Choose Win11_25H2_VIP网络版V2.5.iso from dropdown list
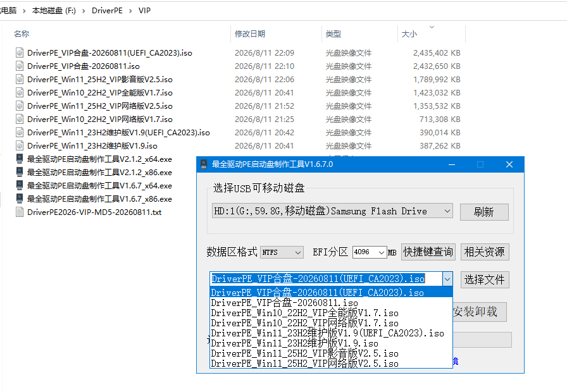The height and width of the screenshot is (392, 567). [331, 364]
